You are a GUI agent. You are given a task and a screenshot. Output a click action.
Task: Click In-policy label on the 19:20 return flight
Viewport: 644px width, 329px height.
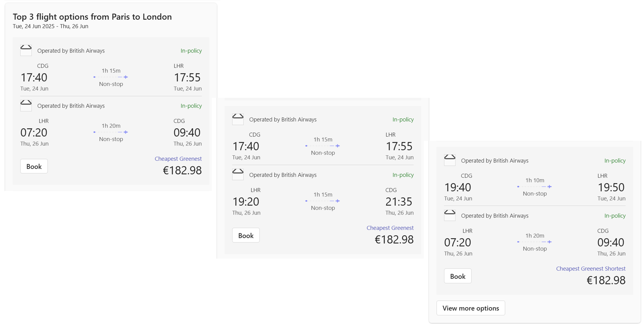click(403, 175)
